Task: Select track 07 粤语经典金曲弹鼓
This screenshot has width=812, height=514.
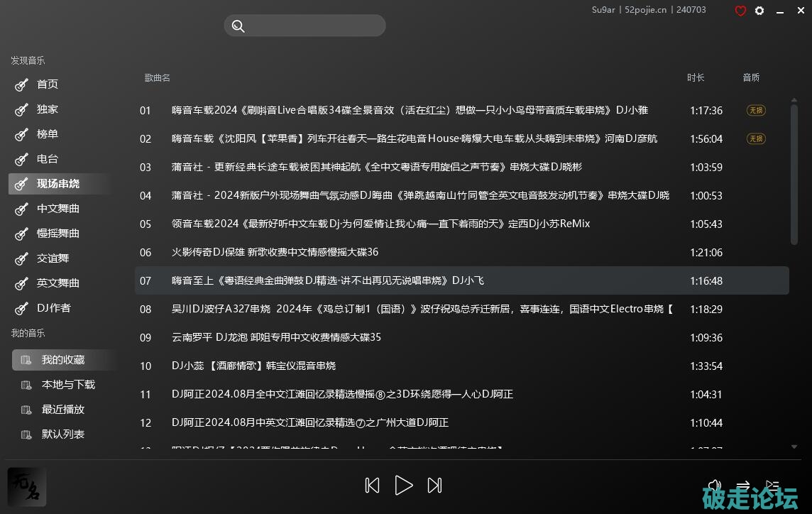Action: [328, 281]
